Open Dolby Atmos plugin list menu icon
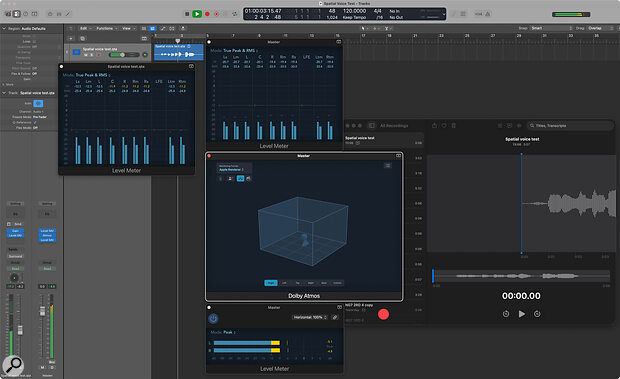 coord(388,166)
